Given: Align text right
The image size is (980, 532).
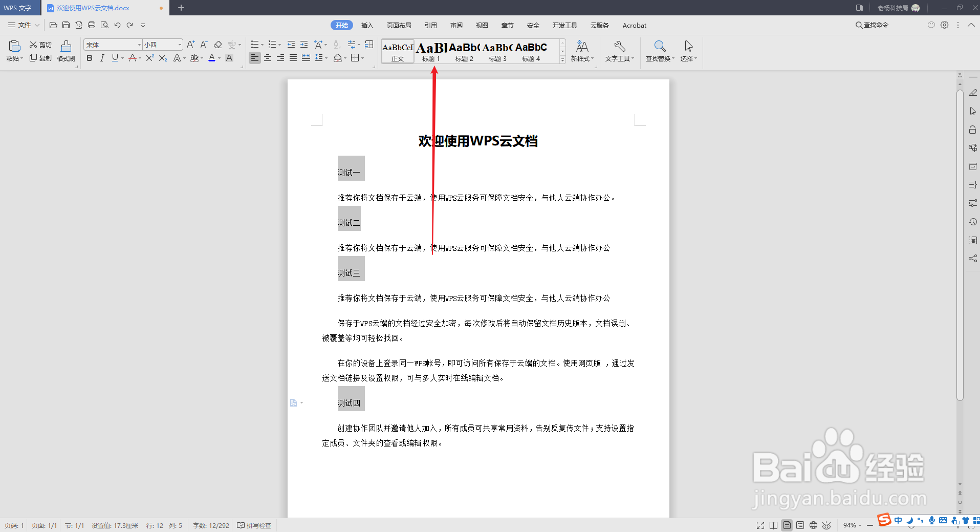Looking at the screenshot, I should pos(280,58).
